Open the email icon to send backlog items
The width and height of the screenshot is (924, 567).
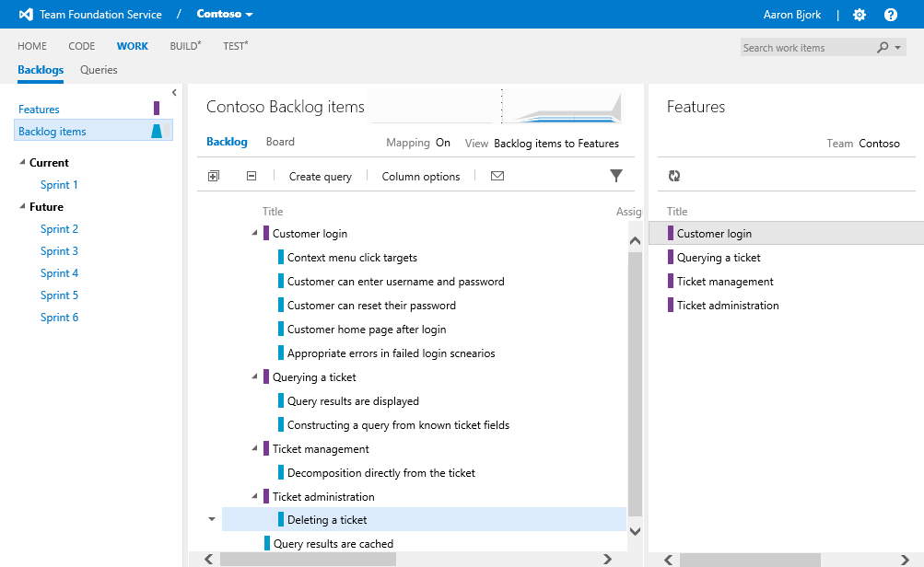point(497,175)
